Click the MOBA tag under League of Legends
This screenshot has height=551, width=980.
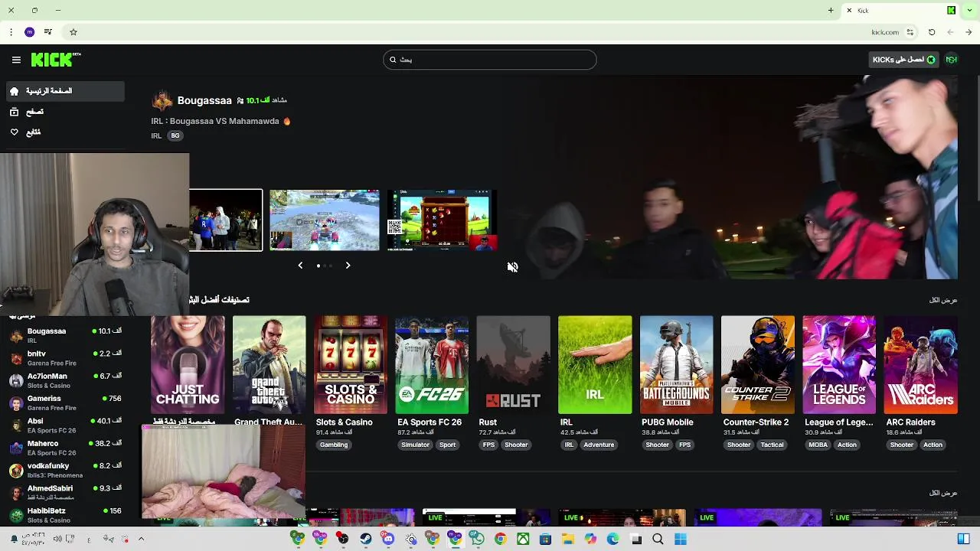point(818,445)
